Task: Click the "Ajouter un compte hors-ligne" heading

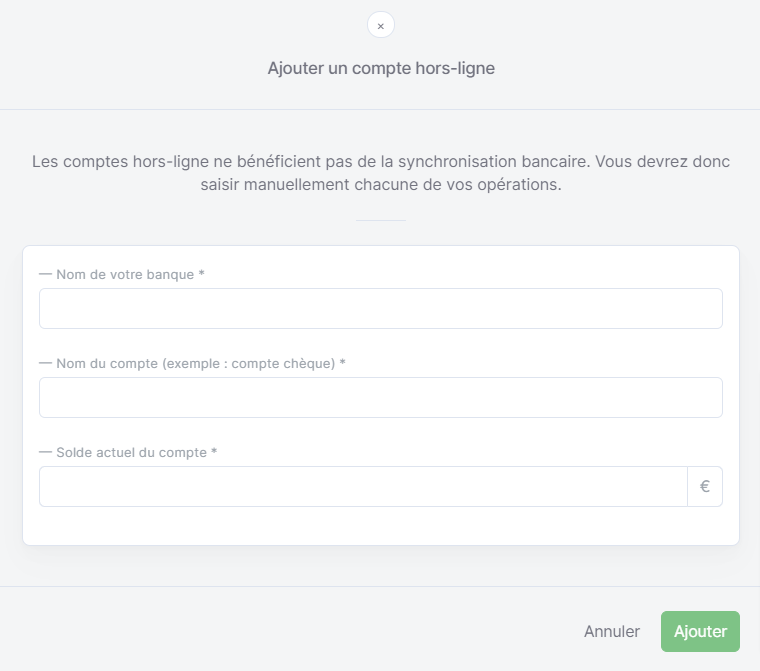Action: pyautogui.click(x=381, y=68)
